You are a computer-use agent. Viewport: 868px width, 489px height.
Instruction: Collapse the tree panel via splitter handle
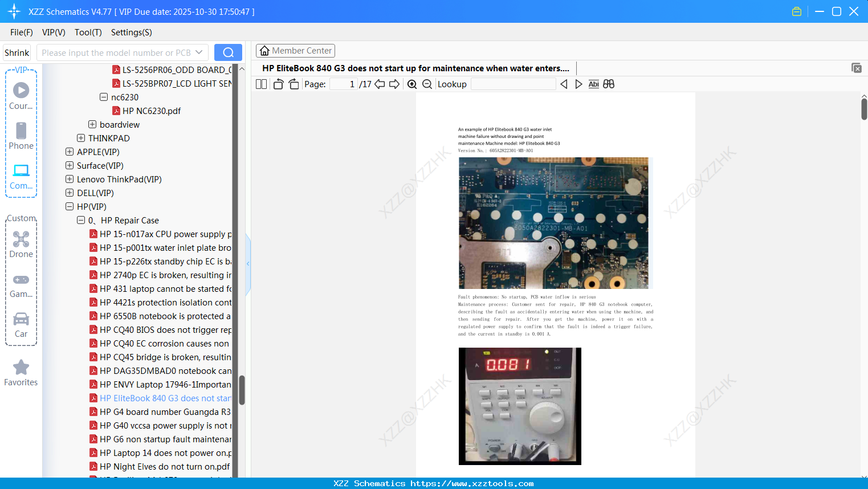point(248,264)
